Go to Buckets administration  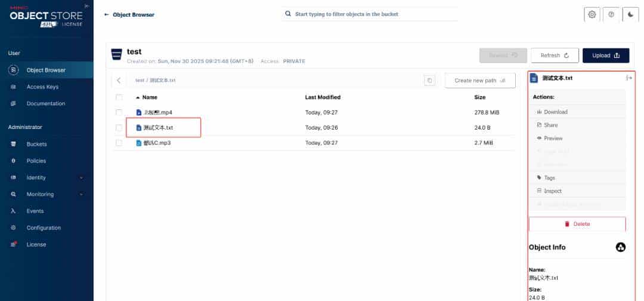[36, 145]
